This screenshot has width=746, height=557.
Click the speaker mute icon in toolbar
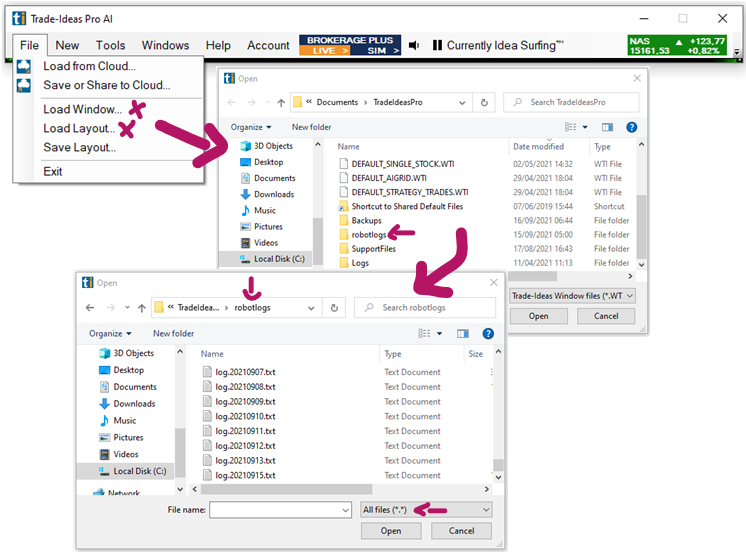[x=414, y=45]
